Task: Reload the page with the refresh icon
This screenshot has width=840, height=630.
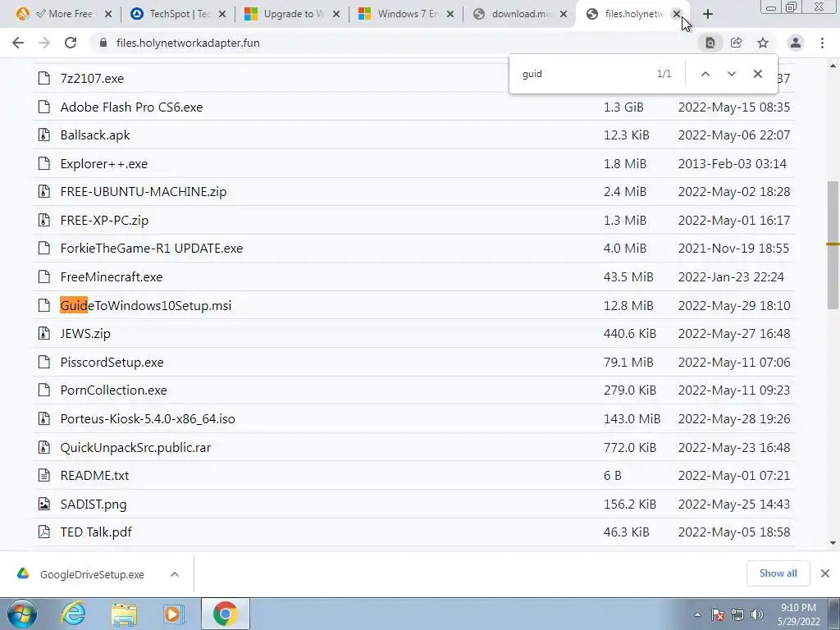Action: 71,43
